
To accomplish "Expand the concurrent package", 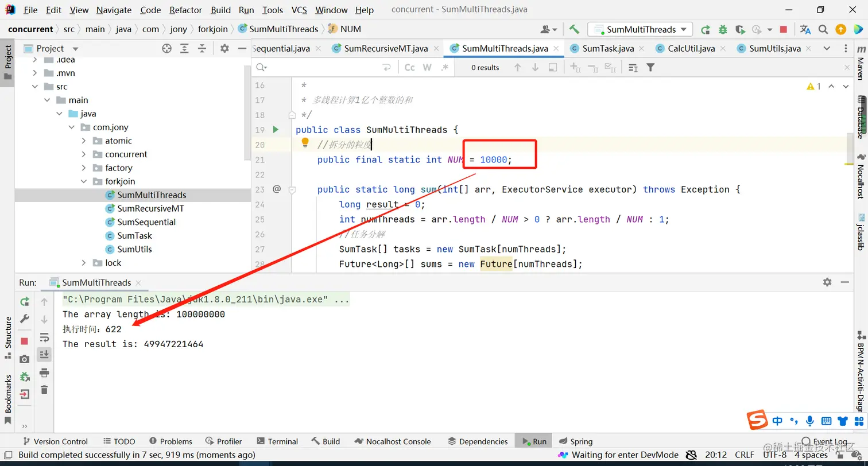I will coord(84,154).
